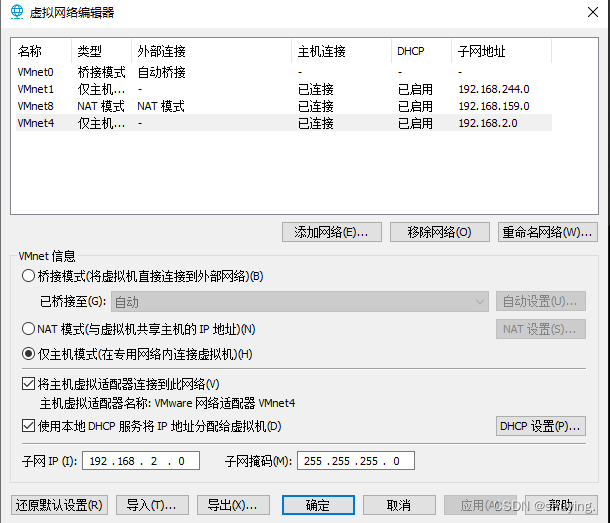Toggle 将主机虚拟适配器连接到此网络 checkbox

tap(28, 384)
